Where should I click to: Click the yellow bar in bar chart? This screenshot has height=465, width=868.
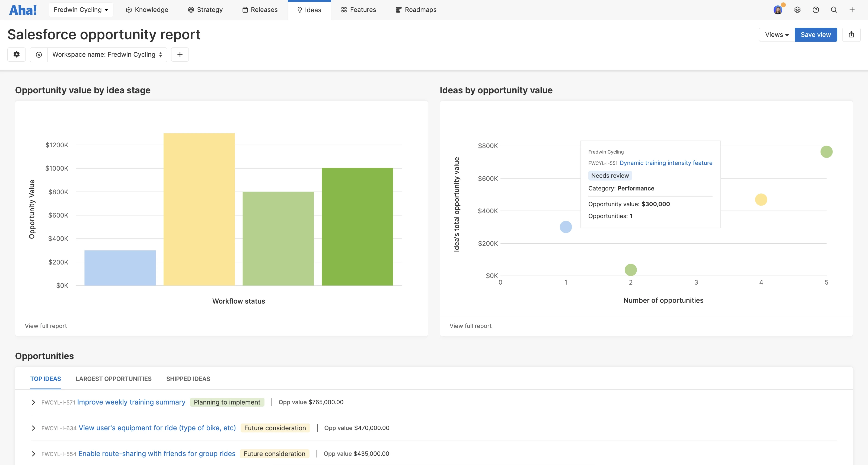tap(199, 209)
